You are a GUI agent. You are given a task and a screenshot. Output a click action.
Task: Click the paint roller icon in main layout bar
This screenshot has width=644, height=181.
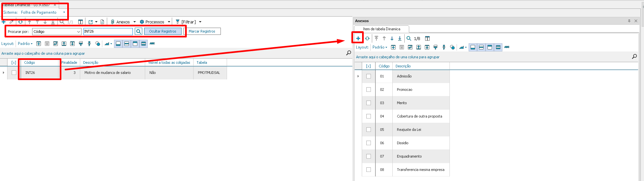tap(81, 44)
